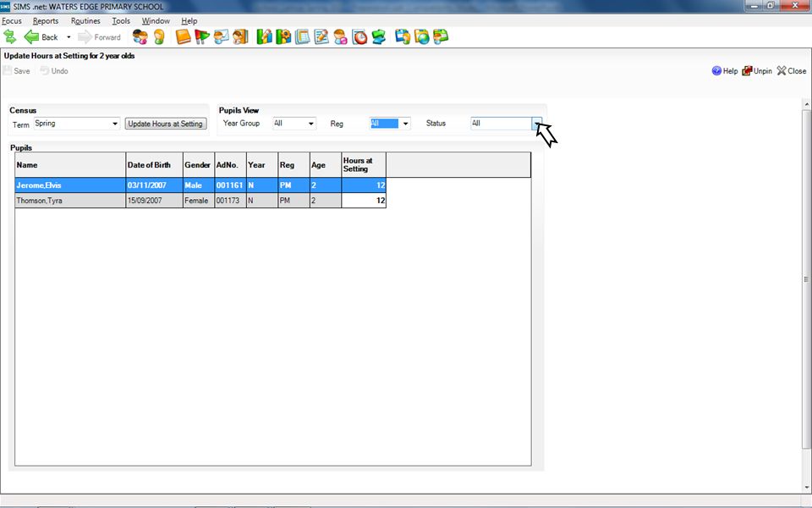
Task: Sort by Date of Birth column header
Action: click(154, 165)
